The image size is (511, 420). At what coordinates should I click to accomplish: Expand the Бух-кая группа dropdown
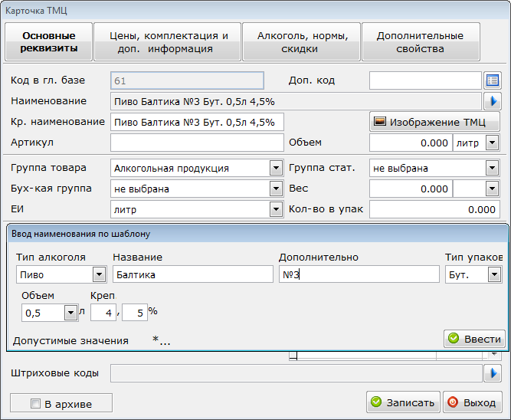pos(276,189)
